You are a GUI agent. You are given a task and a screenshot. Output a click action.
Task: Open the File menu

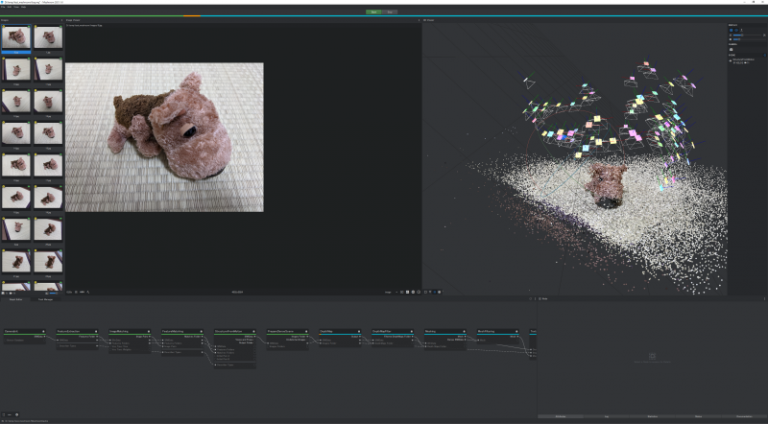tap(3, 7)
